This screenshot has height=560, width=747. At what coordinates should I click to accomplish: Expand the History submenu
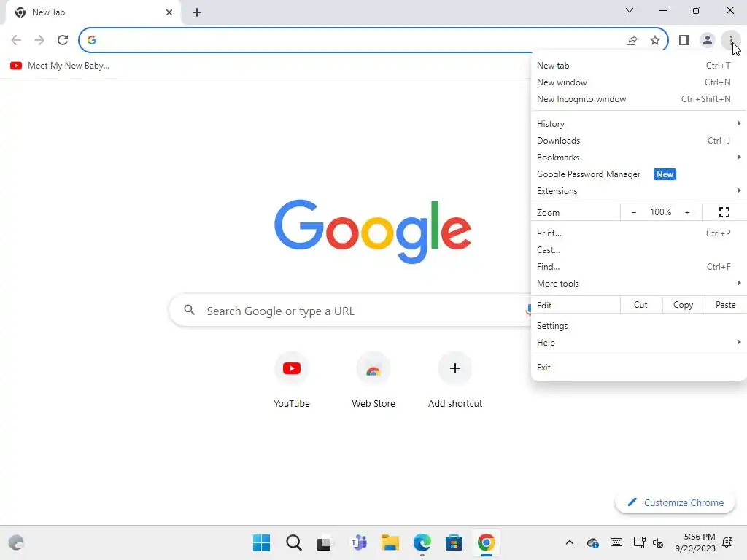(638, 124)
